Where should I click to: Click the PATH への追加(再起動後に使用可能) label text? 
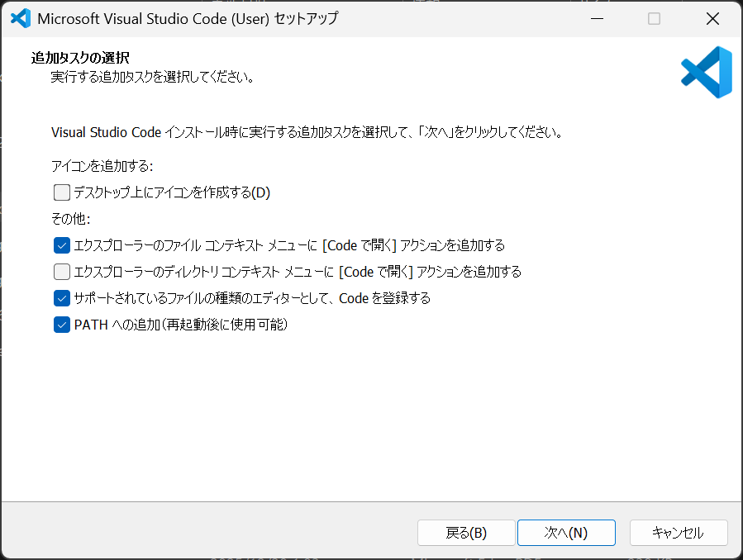[180, 325]
